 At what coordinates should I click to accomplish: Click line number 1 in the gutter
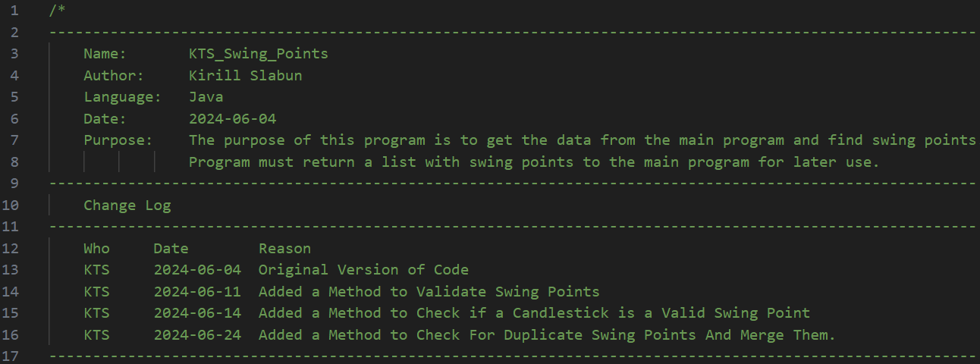tap(15, 11)
